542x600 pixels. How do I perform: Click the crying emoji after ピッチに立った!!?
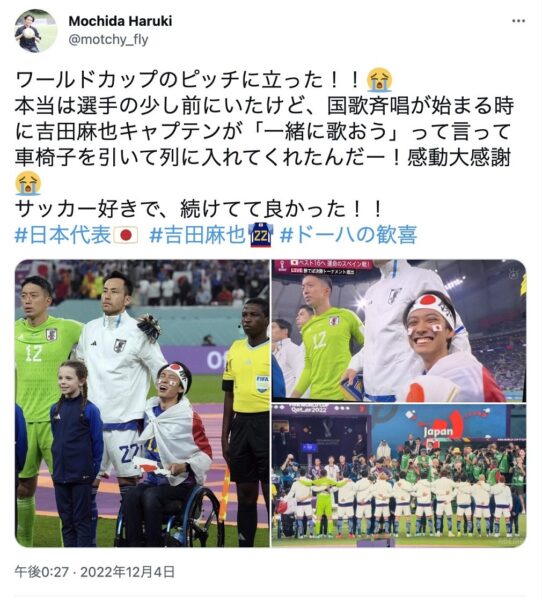coord(379,80)
